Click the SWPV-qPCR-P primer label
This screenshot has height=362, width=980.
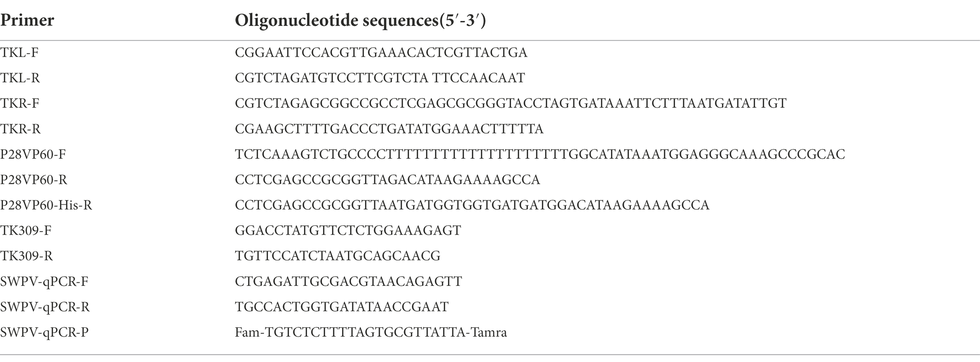(44, 333)
